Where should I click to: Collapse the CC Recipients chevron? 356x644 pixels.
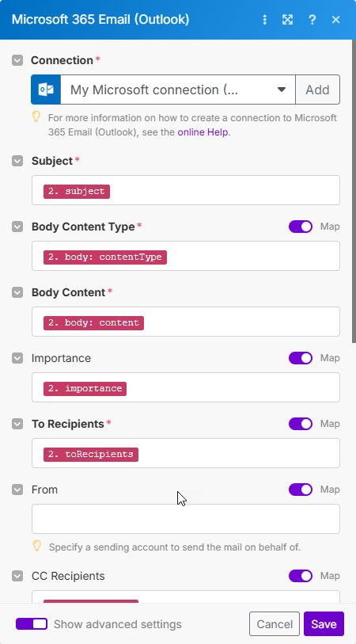[x=17, y=576]
